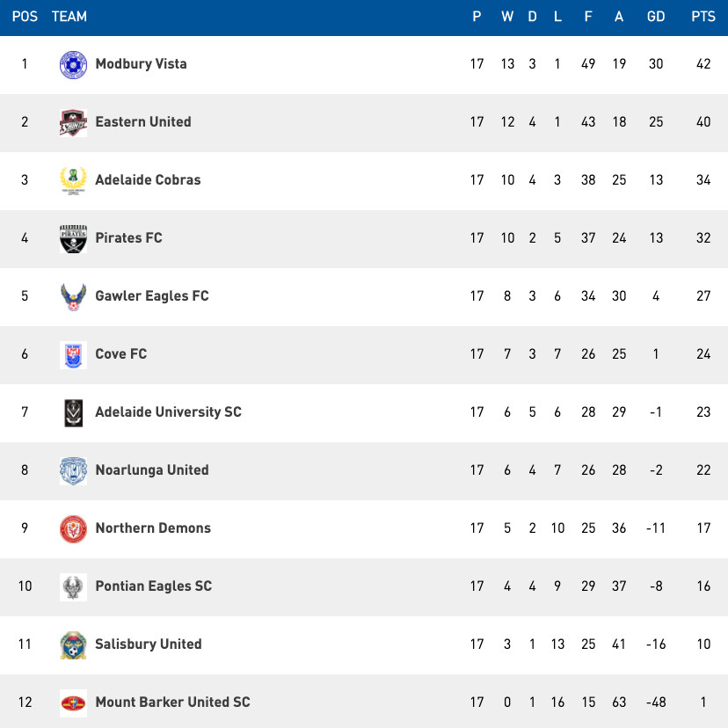Image resolution: width=728 pixels, height=728 pixels.
Task: Click the Adelaide University SC logo
Action: (x=73, y=412)
